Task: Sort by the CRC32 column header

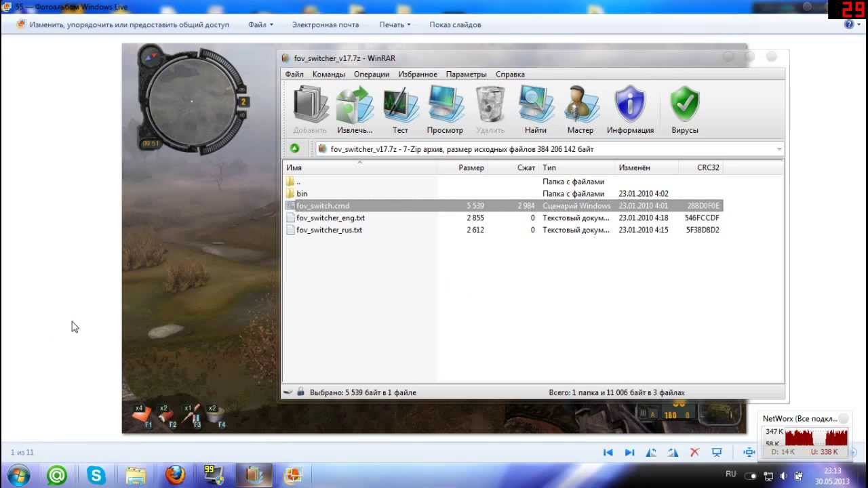Action: click(701, 167)
